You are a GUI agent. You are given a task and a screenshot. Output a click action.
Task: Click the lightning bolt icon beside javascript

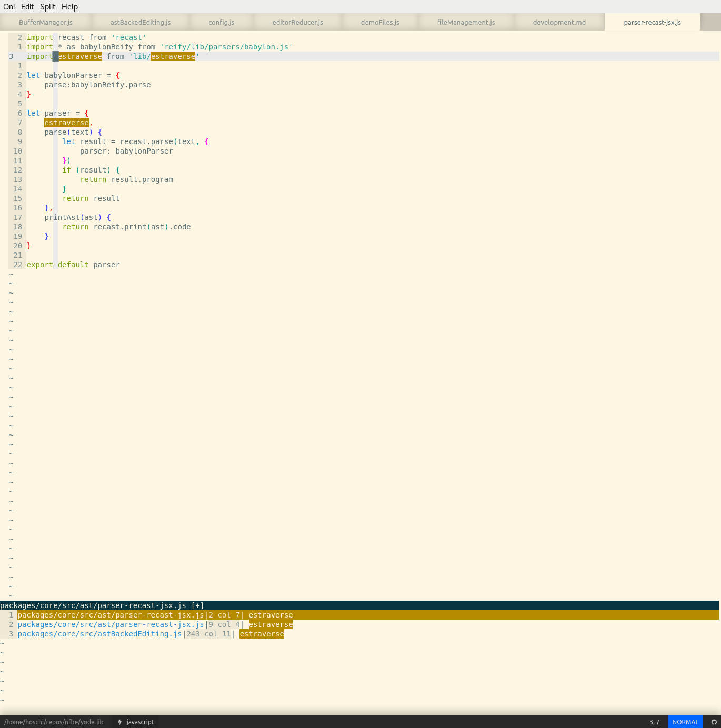pos(120,722)
